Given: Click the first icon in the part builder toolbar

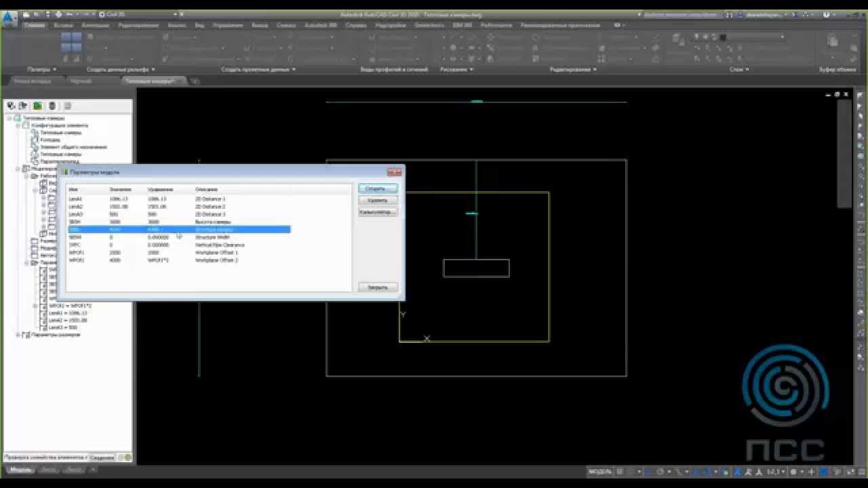Looking at the screenshot, I should [x=12, y=106].
